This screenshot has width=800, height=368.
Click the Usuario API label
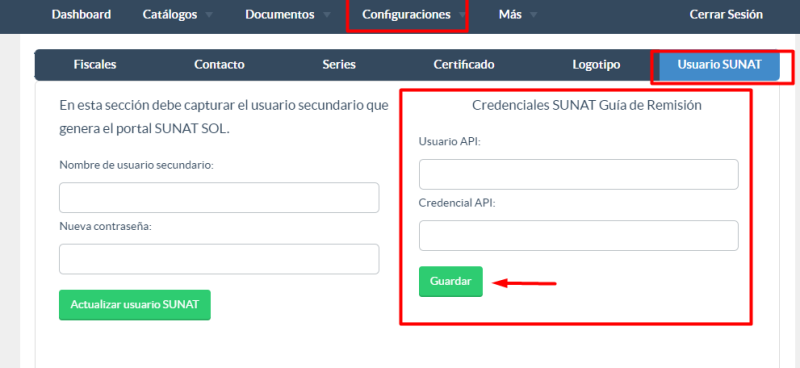pyautogui.click(x=450, y=142)
